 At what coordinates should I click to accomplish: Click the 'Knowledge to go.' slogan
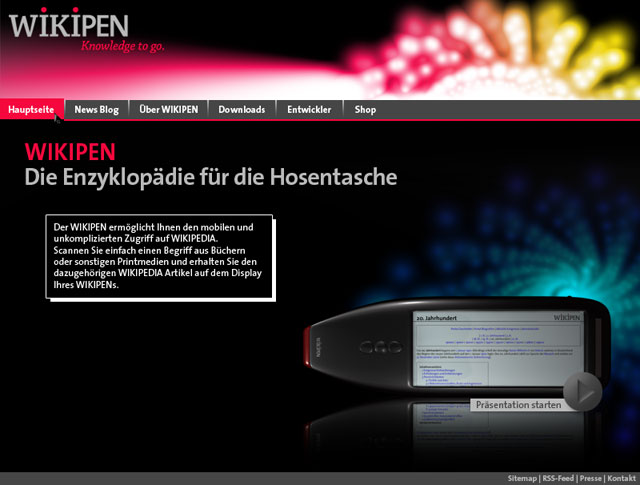tap(122, 46)
